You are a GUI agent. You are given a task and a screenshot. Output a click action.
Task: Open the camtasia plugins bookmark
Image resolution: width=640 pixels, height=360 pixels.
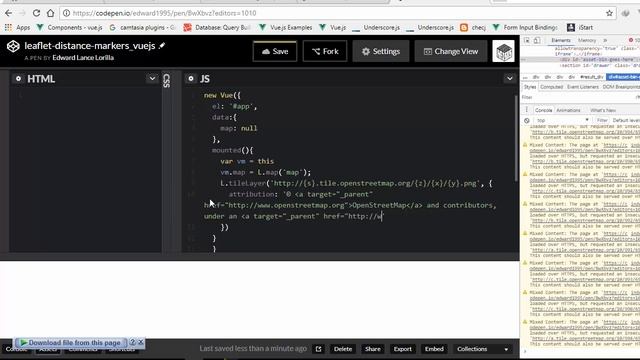[142, 27]
